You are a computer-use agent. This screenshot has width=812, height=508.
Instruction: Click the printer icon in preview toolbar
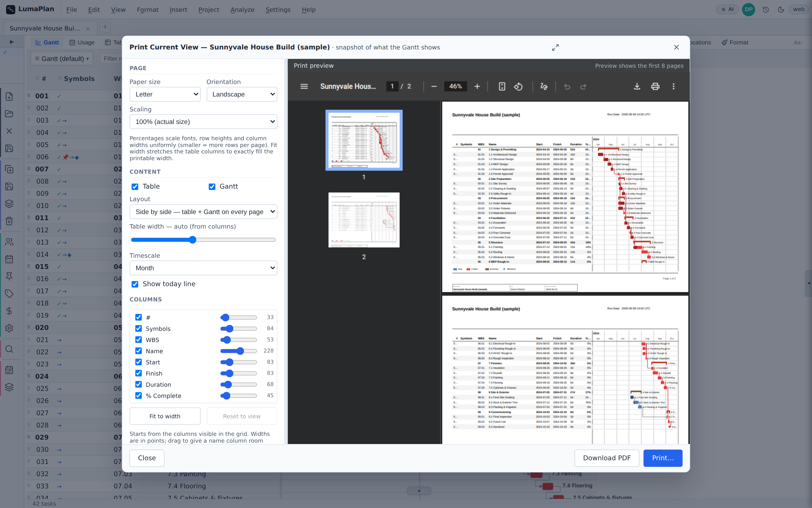pos(655,86)
